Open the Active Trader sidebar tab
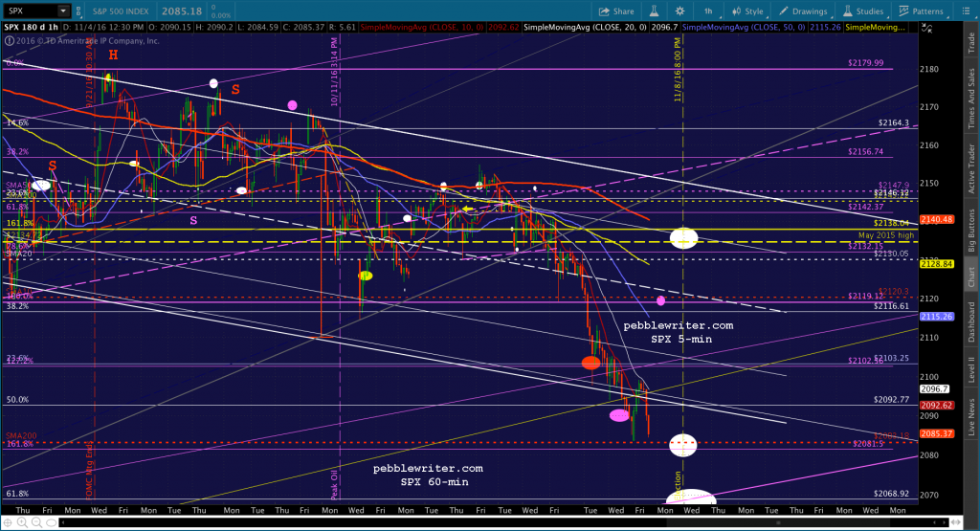 click(972, 168)
